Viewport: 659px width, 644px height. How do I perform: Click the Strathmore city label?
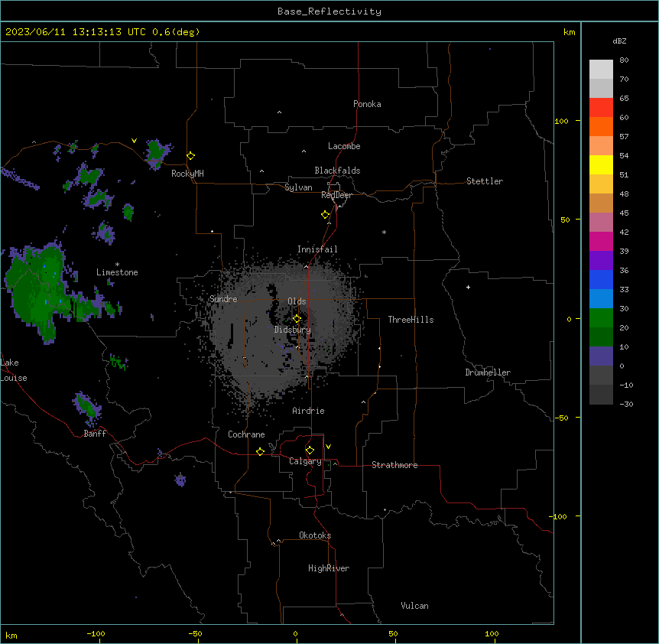[x=394, y=465]
